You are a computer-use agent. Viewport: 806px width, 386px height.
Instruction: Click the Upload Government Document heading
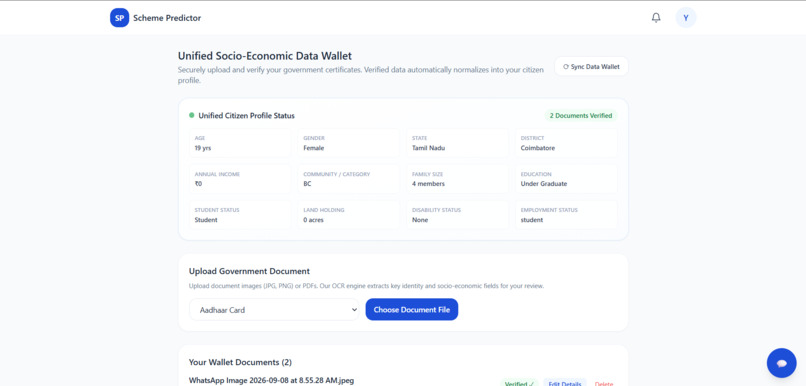point(249,271)
